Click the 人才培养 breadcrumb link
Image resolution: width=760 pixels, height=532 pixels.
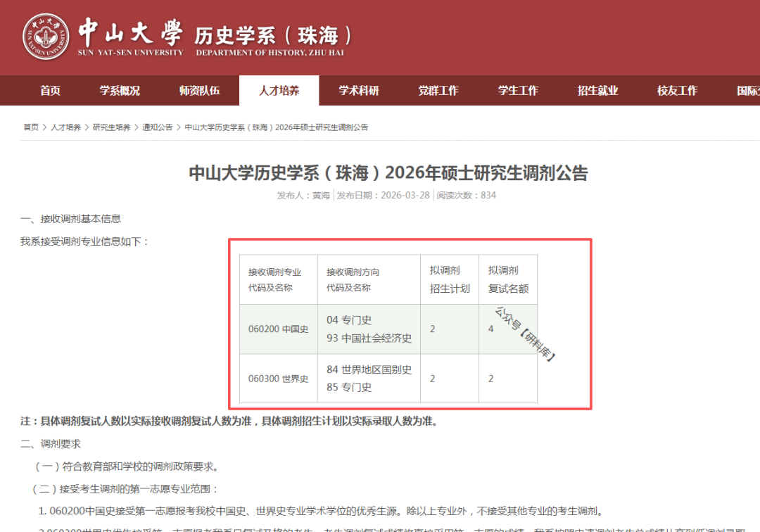click(65, 127)
